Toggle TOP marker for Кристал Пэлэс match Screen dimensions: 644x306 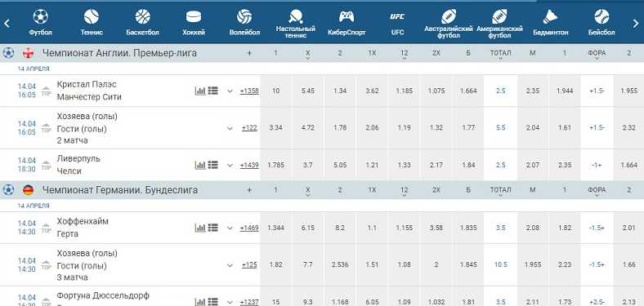47,91
